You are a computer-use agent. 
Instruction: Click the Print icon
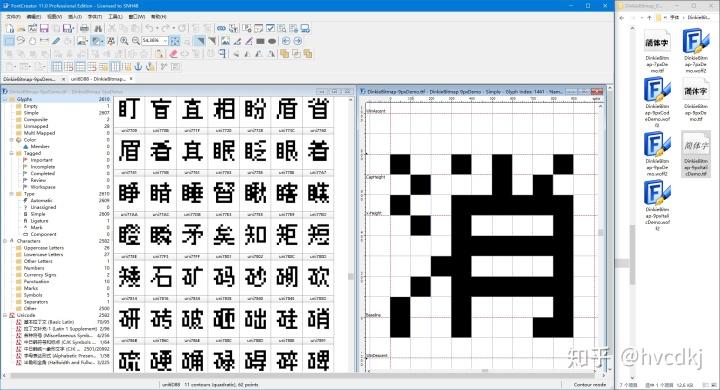point(84,28)
